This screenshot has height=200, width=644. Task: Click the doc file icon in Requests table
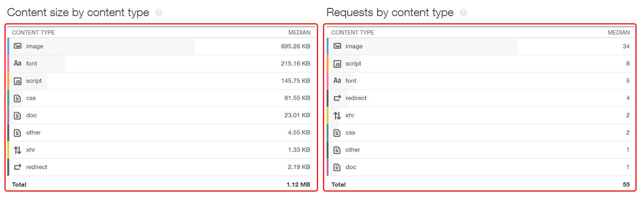337,167
